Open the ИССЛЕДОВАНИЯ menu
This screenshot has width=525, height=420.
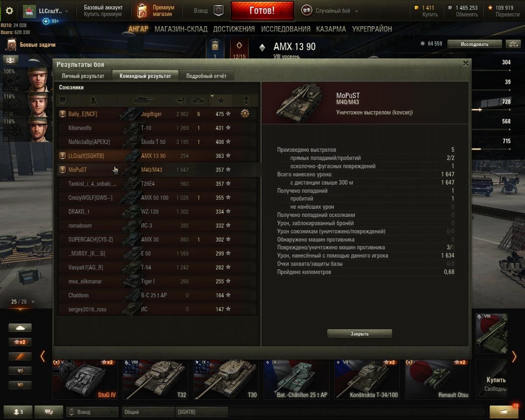(x=286, y=29)
